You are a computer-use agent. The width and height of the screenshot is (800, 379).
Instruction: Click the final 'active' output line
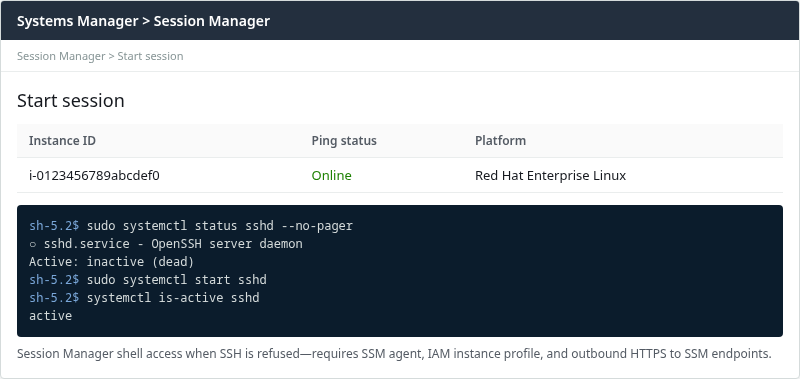51,316
